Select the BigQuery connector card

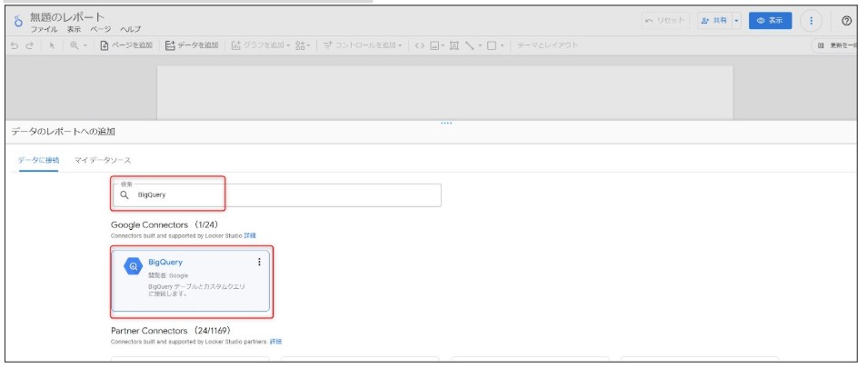pos(191,281)
